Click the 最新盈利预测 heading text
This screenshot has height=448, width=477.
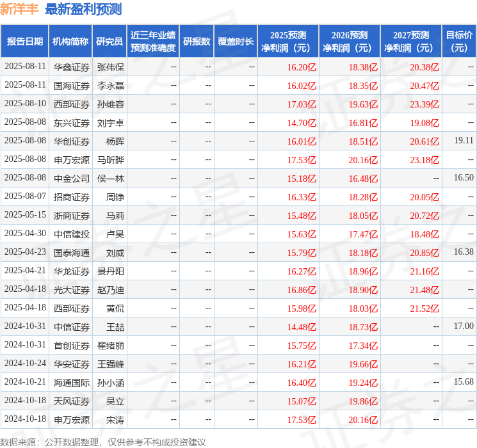[83, 9]
